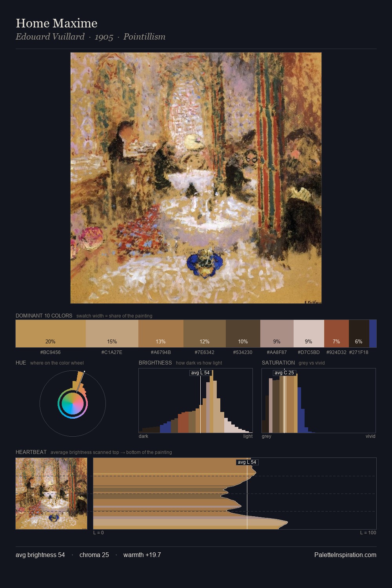This screenshot has height=588, width=392.
Task: Click the "HUE" section heading
Action: click(21, 363)
